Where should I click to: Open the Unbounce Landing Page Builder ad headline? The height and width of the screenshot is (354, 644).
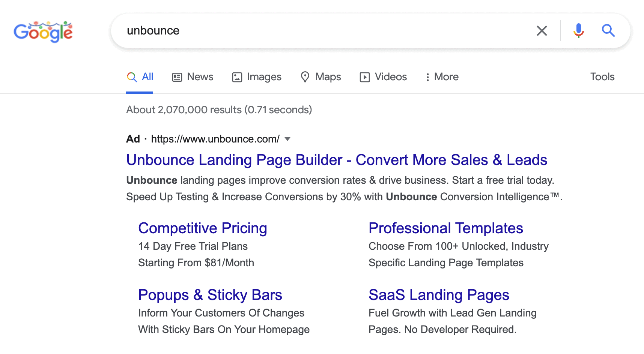(337, 160)
